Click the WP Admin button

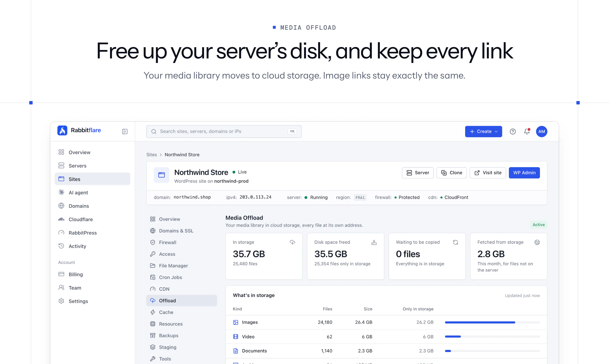(x=524, y=173)
